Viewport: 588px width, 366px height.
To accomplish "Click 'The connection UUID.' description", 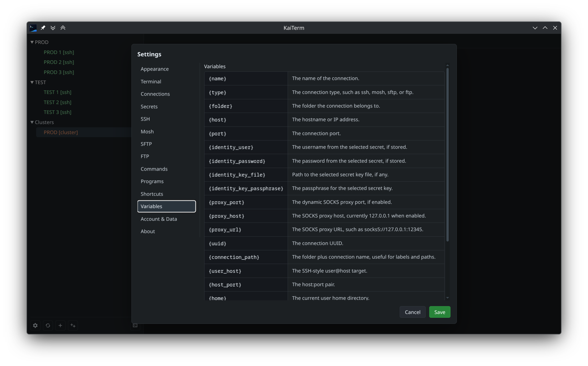I will (317, 243).
